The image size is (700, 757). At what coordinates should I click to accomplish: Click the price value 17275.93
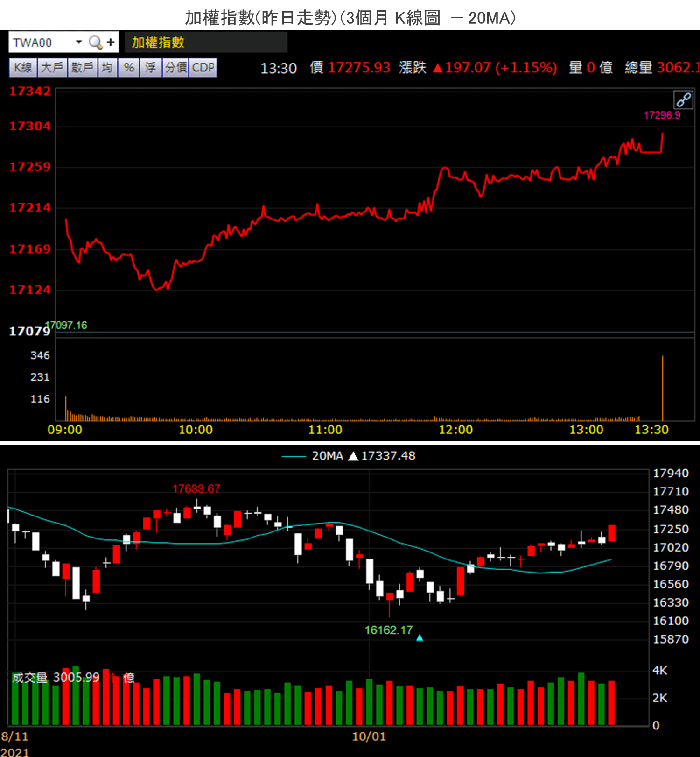pyautogui.click(x=359, y=68)
